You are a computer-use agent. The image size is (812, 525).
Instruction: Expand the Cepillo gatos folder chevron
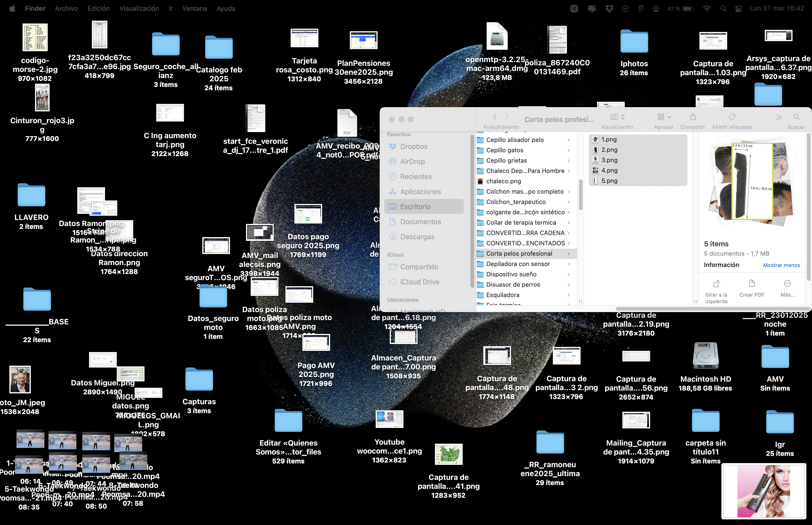pos(569,150)
